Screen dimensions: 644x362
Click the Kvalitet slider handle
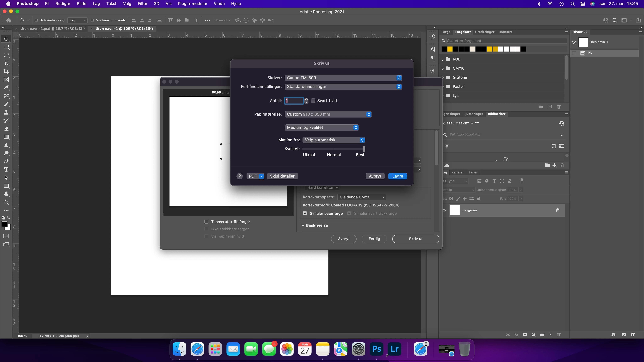point(364,149)
